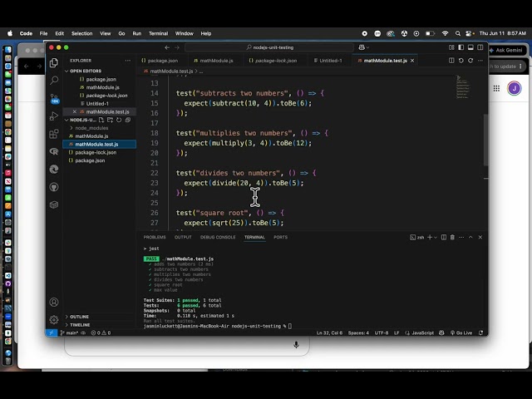The height and width of the screenshot is (399, 532).
Task: Open the Explorer view in the activity bar
Action: (54, 63)
